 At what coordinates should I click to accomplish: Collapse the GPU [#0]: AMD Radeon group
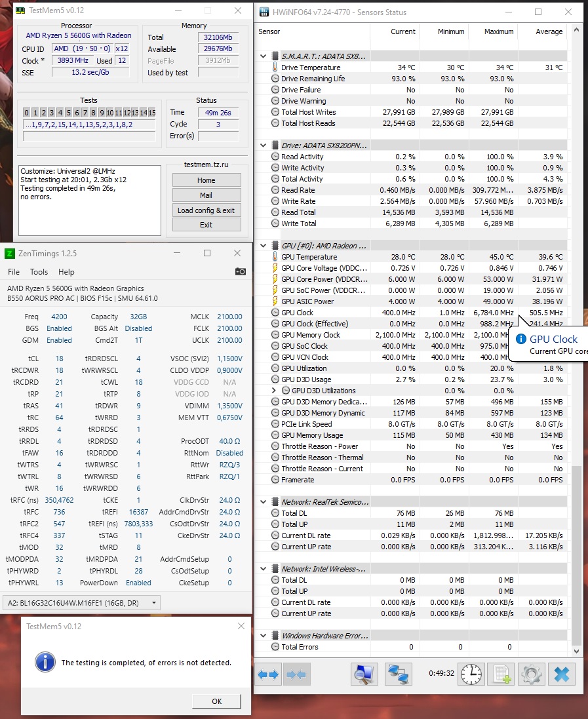pyautogui.click(x=264, y=245)
